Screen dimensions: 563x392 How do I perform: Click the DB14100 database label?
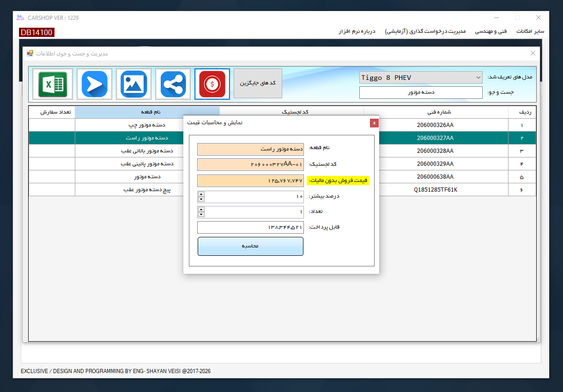(x=36, y=32)
